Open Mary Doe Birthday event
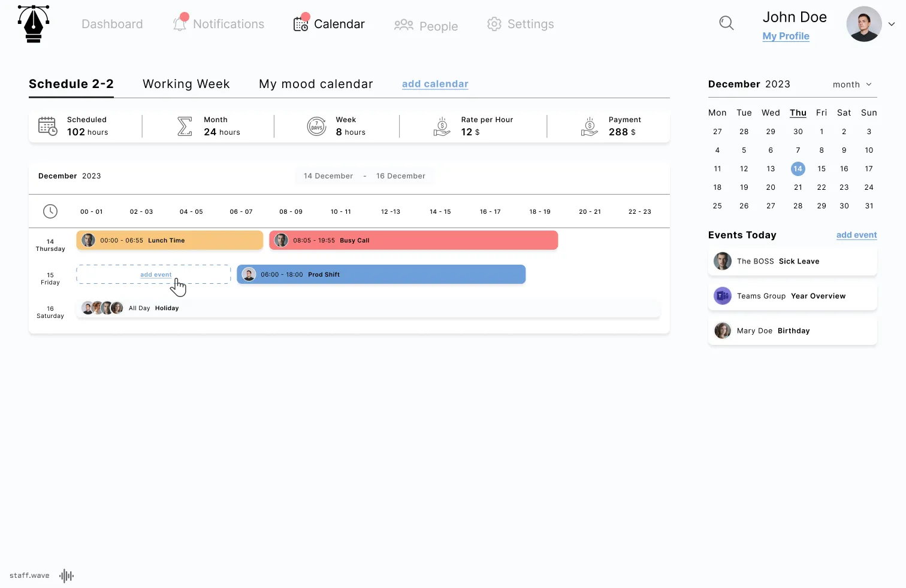Screen dimensions: 906x588 [x=792, y=331]
